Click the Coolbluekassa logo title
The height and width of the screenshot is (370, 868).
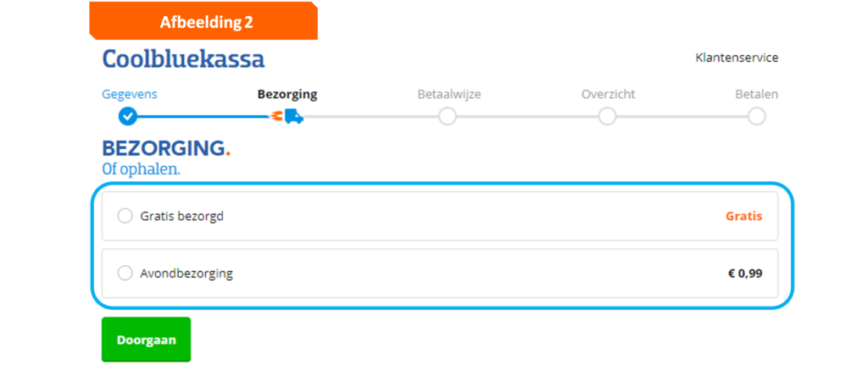click(183, 59)
